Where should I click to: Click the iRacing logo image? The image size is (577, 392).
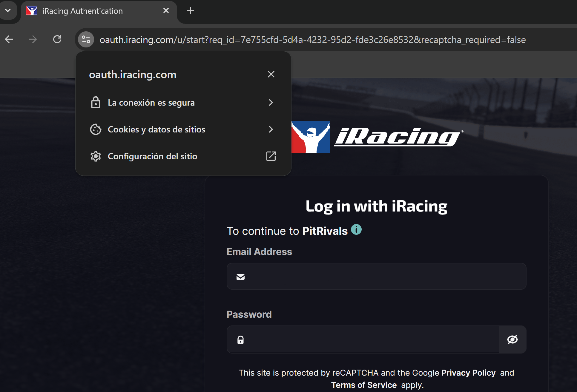(x=377, y=137)
